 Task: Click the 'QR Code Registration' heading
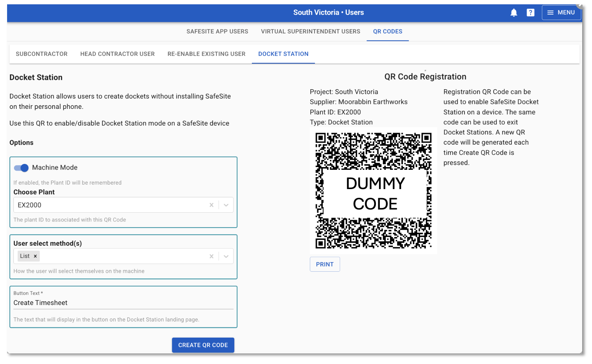(425, 77)
